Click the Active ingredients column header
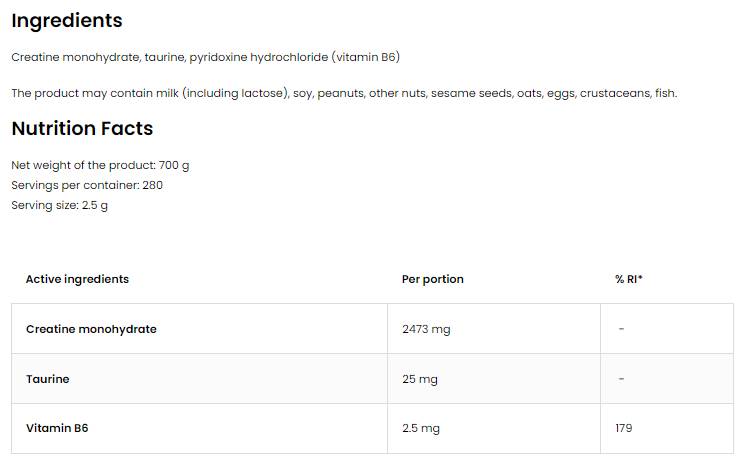 tap(77, 279)
